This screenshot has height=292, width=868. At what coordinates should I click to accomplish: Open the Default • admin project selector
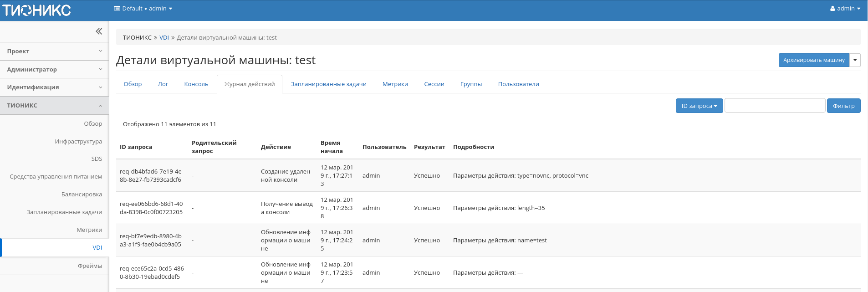point(143,8)
